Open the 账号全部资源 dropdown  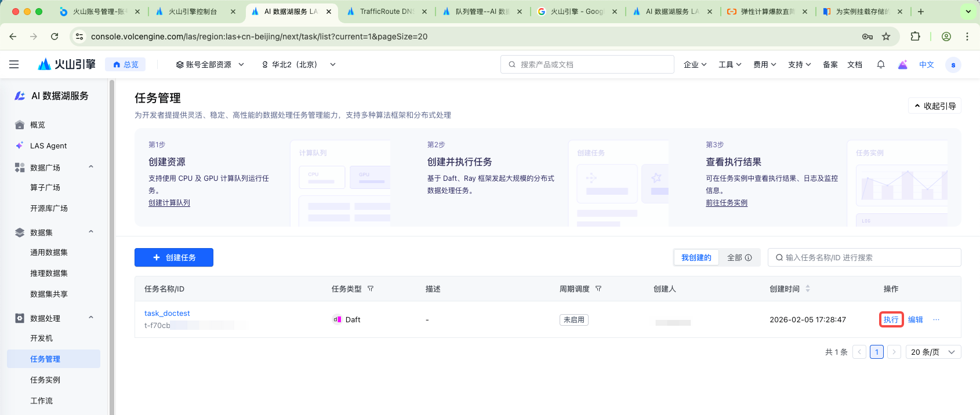[210, 64]
